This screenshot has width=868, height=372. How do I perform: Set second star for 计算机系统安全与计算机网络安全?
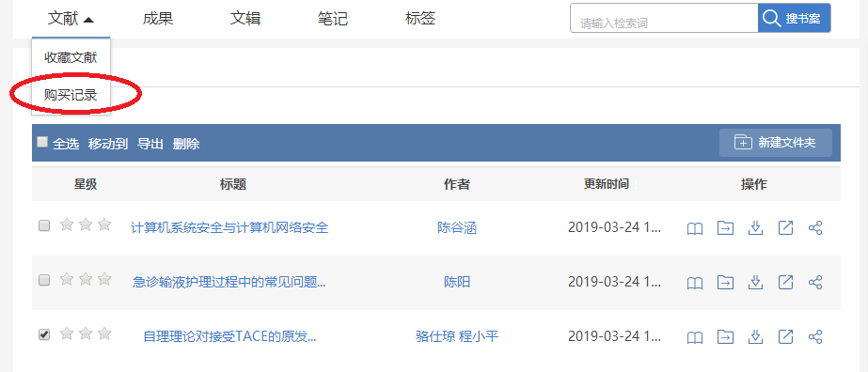click(86, 225)
